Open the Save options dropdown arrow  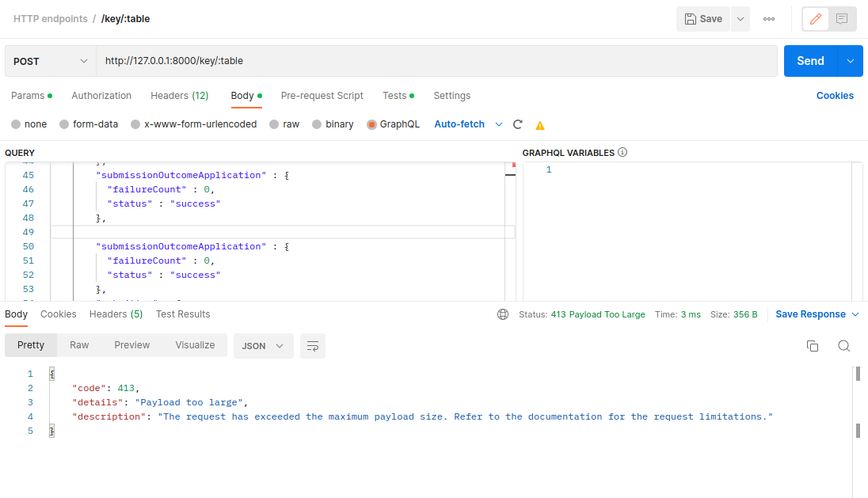[740, 19]
